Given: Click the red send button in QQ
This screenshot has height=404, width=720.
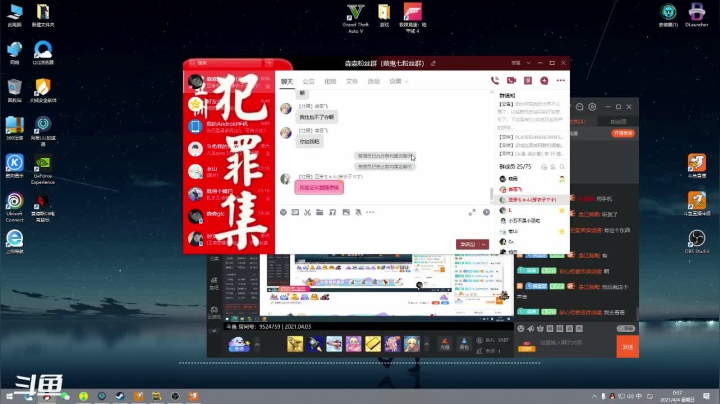Looking at the screenshot, I should (467, 245).
